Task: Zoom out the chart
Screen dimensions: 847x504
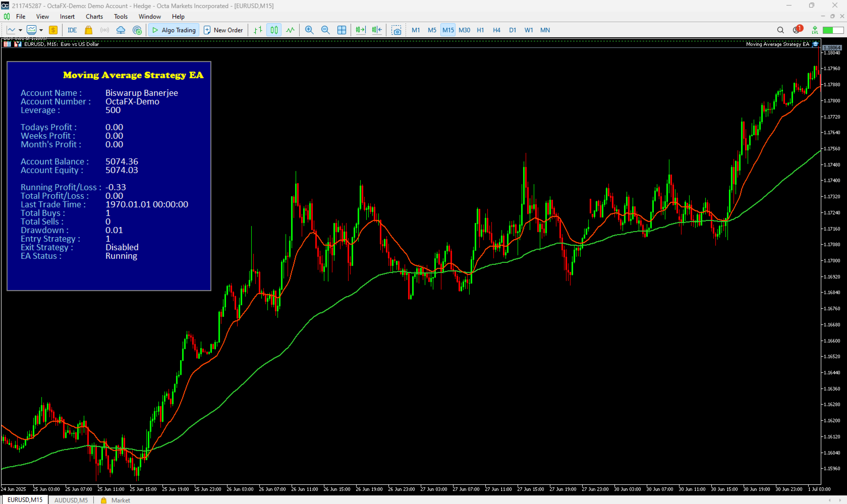Action: (325, 30)
